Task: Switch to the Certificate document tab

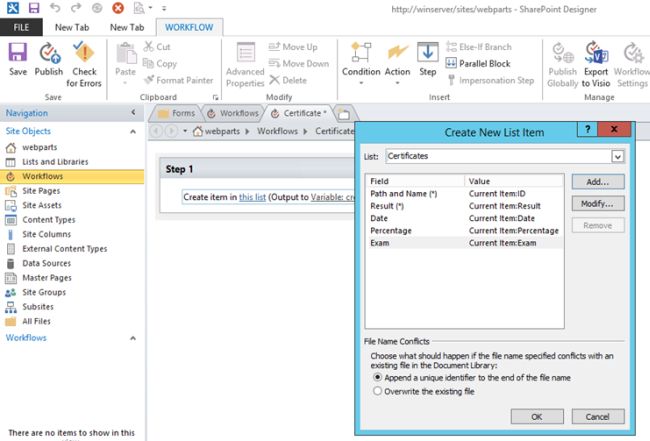Action: click(299, 113)
